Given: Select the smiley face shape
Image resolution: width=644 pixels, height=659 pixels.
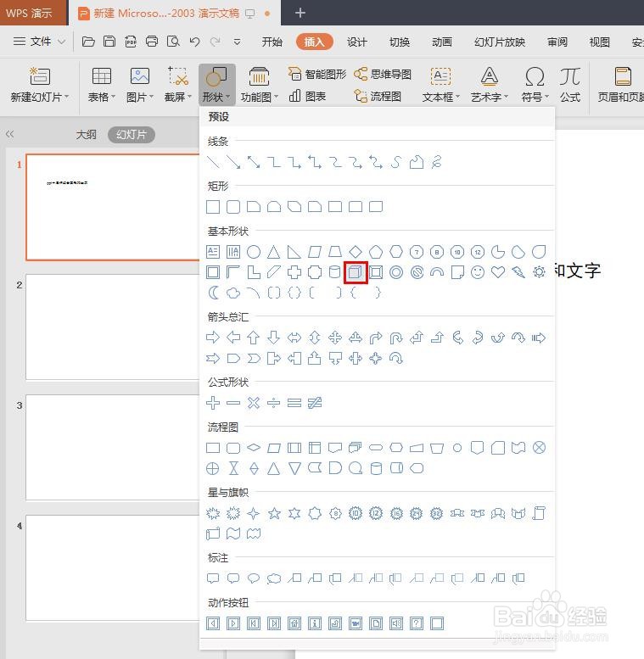Looking at the screenshot, I should pyautogui.click(x=478, y=272).
